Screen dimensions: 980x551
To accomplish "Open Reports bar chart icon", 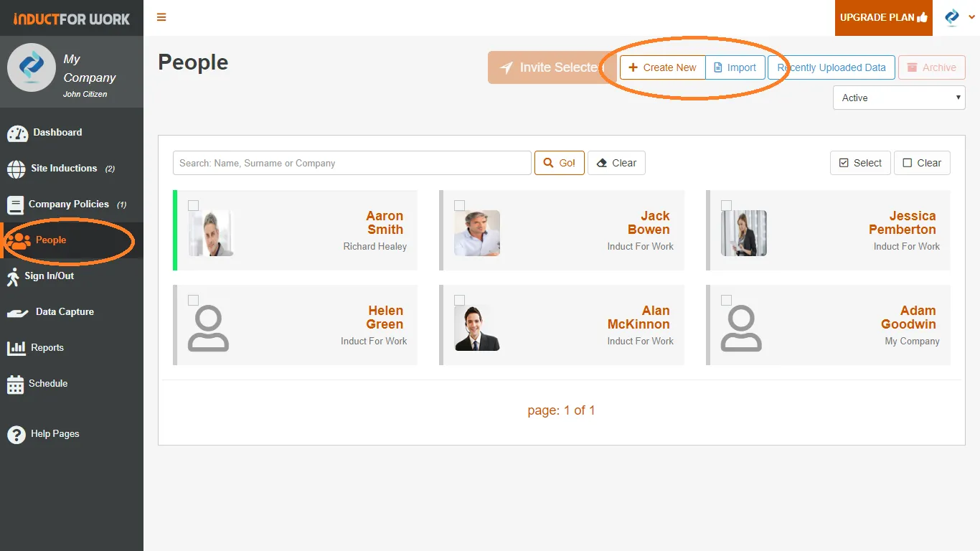I will [x=16, y=349].
